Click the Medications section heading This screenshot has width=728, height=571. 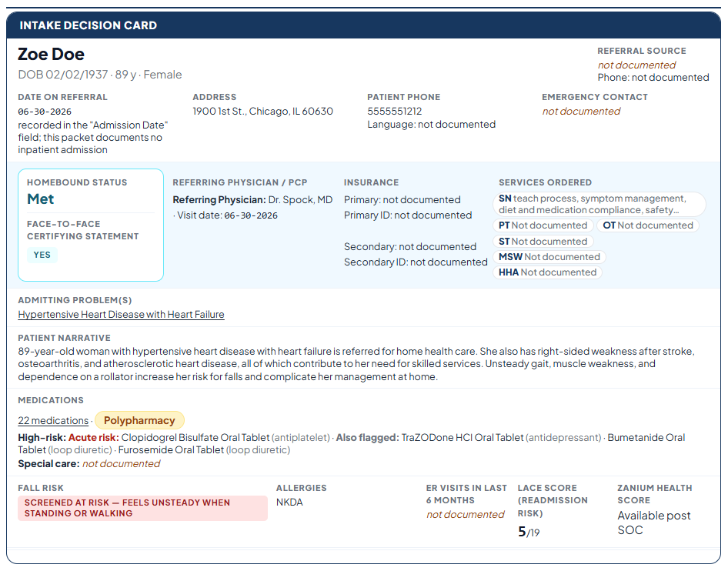tap(51, 400)
